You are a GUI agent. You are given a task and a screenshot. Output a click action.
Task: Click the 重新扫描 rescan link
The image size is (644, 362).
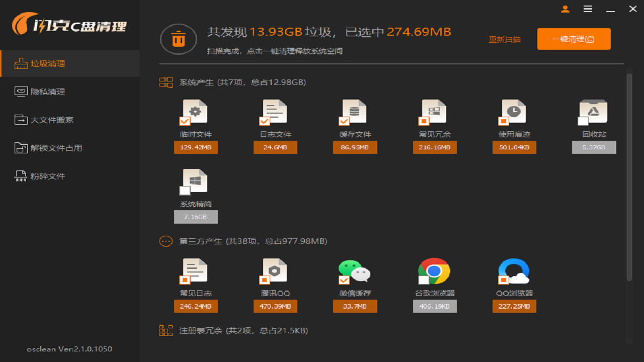[x=505, y=39]
